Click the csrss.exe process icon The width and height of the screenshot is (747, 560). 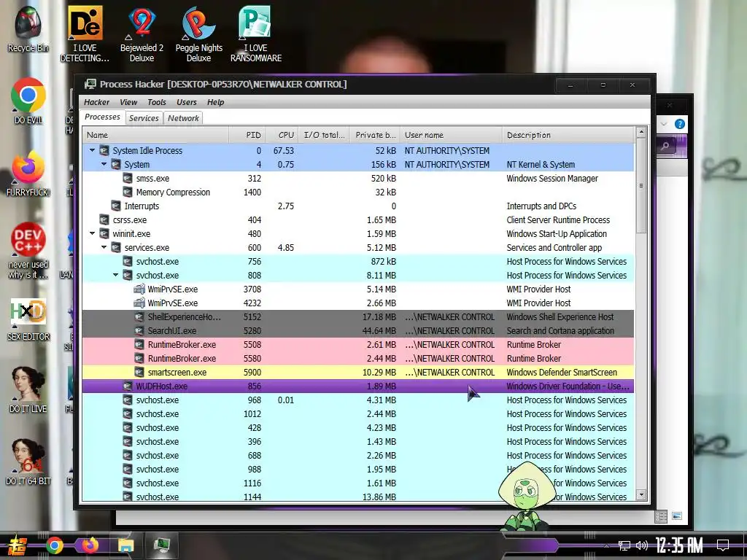[x=104, y=219]
